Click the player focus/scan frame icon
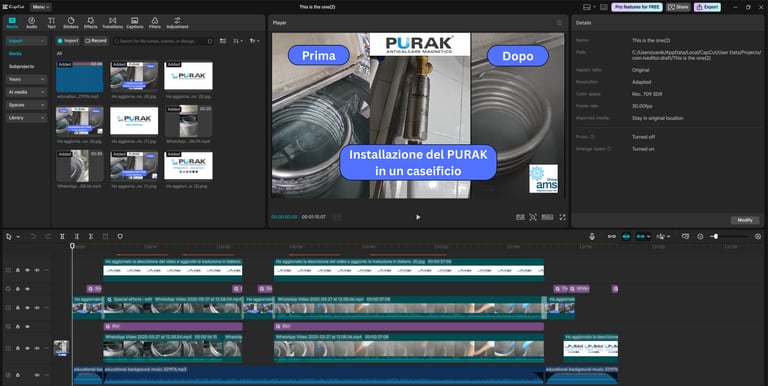 tap(533, 217)
